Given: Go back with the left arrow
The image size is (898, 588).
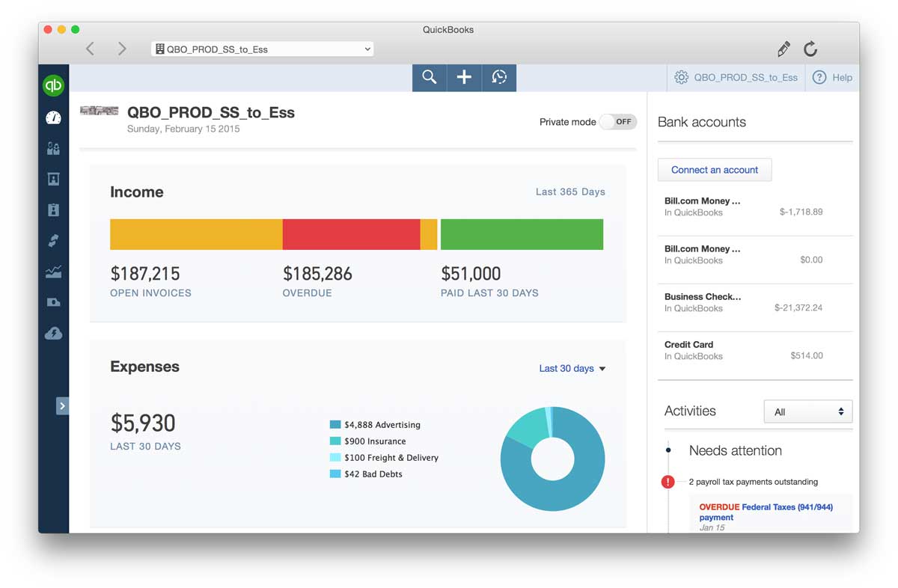Looking at the screenshot, I should (x=90, y=49).
